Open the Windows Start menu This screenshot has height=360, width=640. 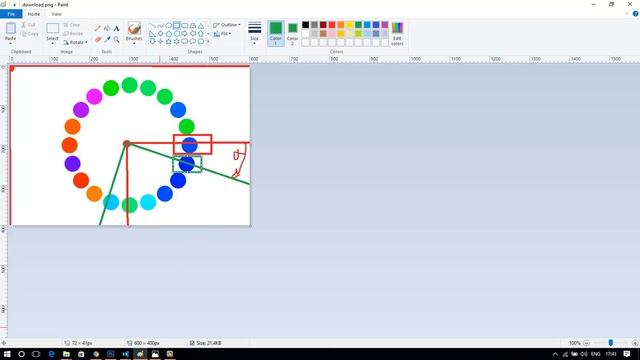(7, 354)
